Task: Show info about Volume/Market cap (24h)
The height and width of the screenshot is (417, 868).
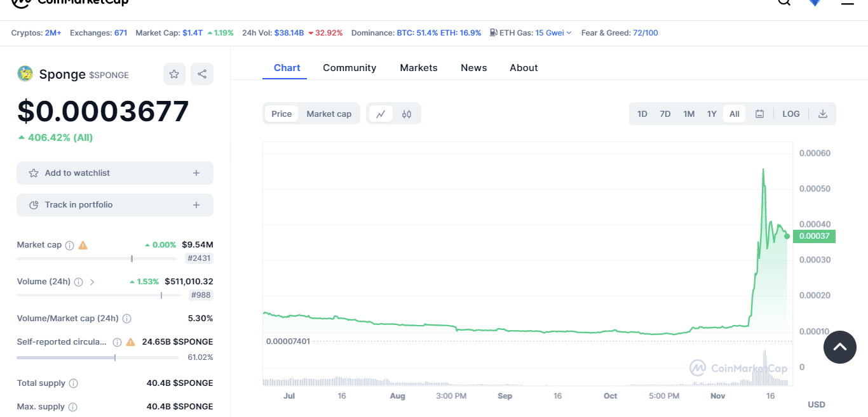Action: click(x=126, y=319)
